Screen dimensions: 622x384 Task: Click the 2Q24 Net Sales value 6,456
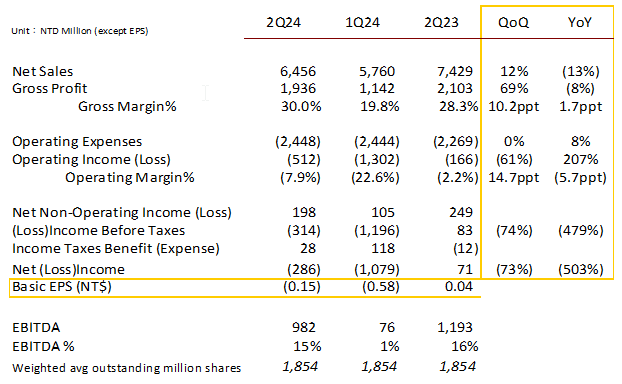point(298,71)
